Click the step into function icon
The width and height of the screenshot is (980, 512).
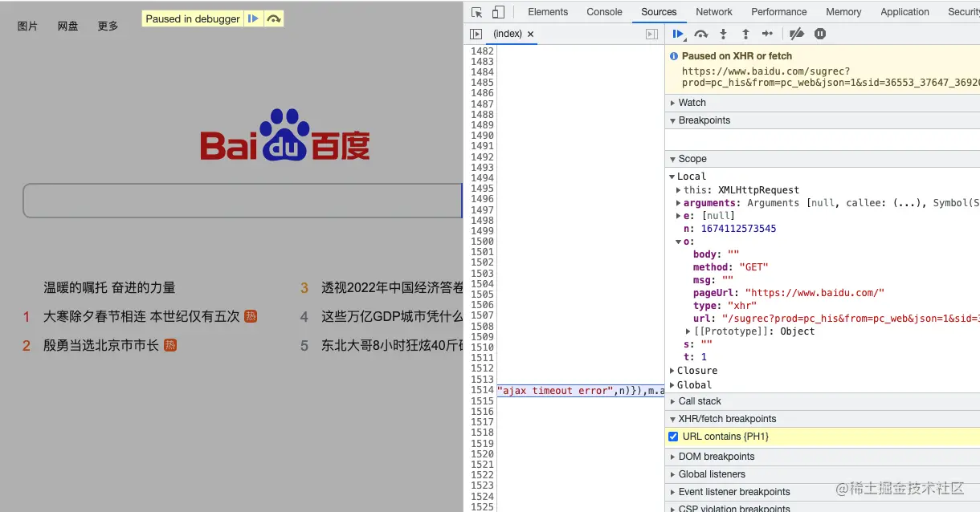(x=723, y=34)
